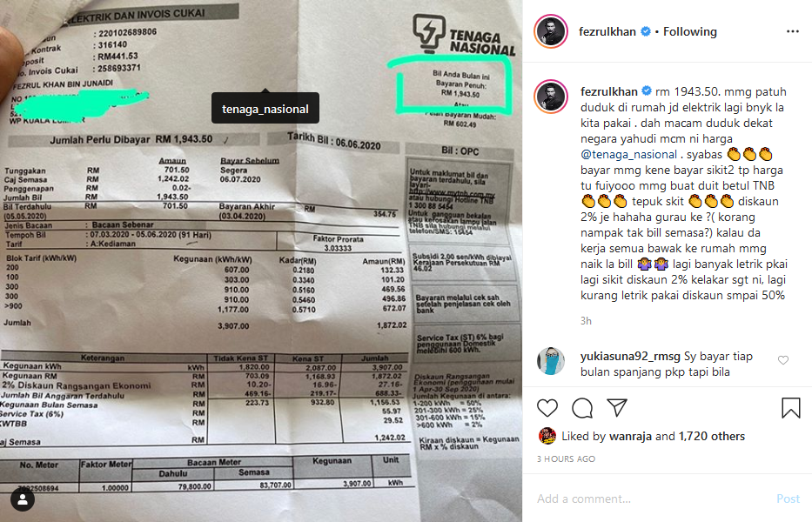View yukiasuna92_rmsg profile avatar
This screenshot has width=812, height=522.
pyautogui.click(x=551, y=361)
